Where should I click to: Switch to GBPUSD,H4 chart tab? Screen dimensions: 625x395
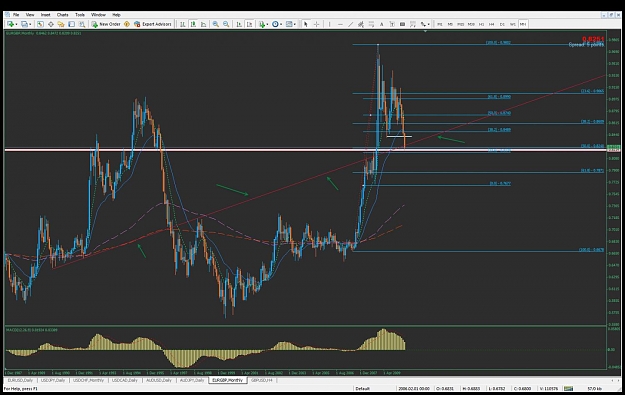pyautogui.click(x=262, y=380)
